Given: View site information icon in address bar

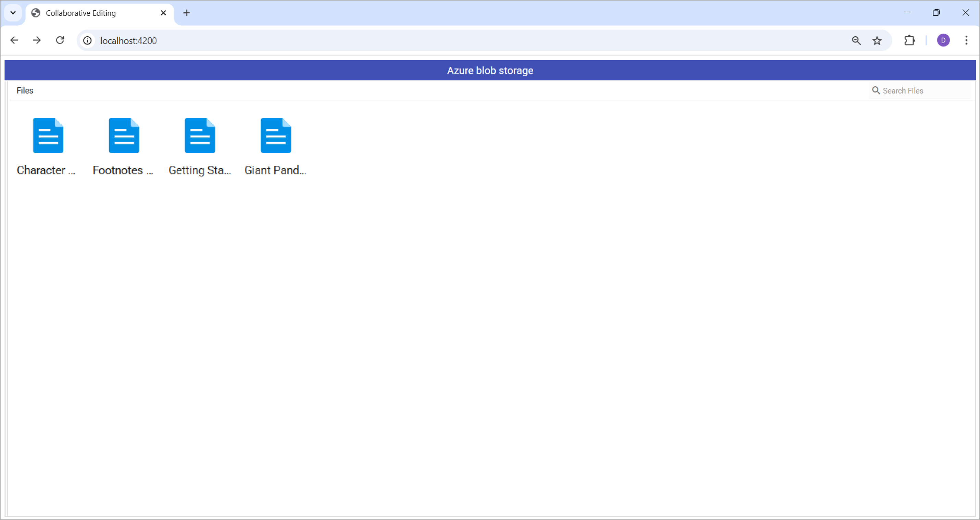Looking at the screenshot, I should (x=88, y=40).
